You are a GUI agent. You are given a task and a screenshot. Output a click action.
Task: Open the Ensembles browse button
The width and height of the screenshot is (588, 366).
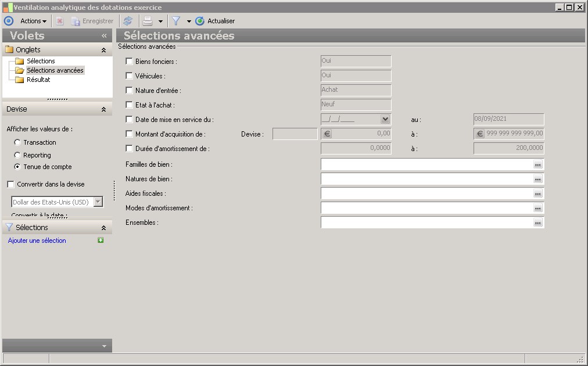[538, 223]
